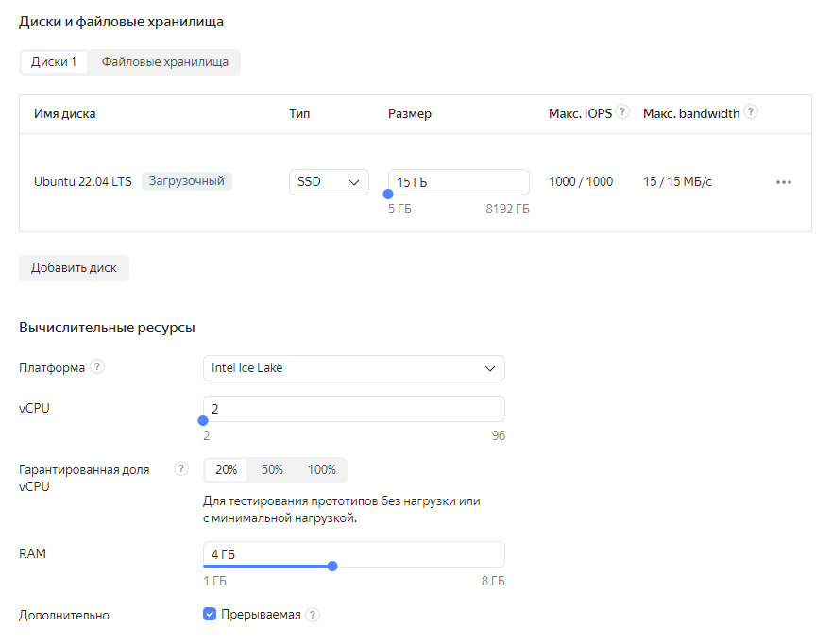Click the Добавить диск button
This screenshot has width=832, height=644.
pyautogui.click(x=74, y=267)
